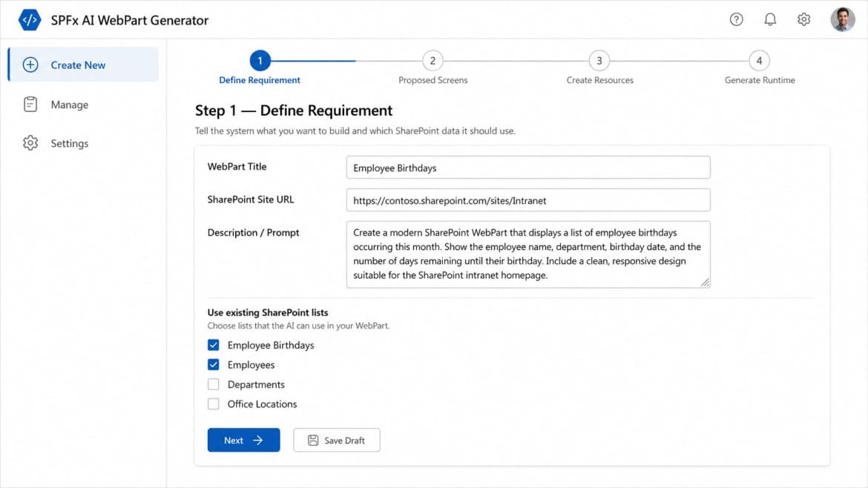Click the textarea resize handle
868x488 pixels.
705,282
